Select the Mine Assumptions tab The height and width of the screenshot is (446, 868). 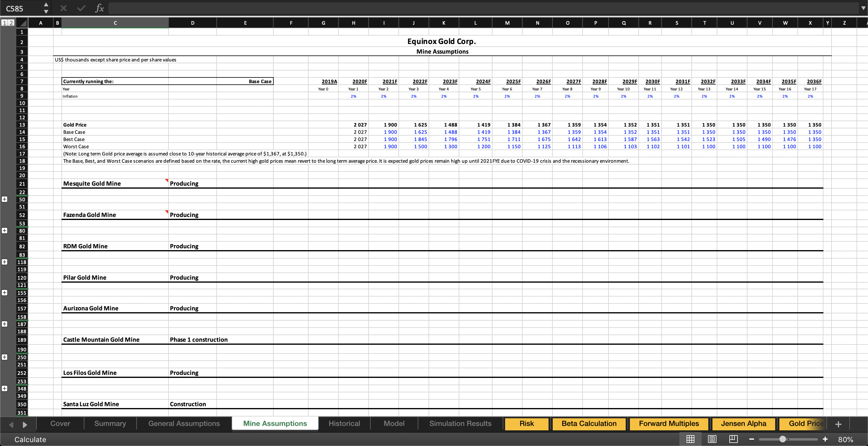tap(275, 423)
